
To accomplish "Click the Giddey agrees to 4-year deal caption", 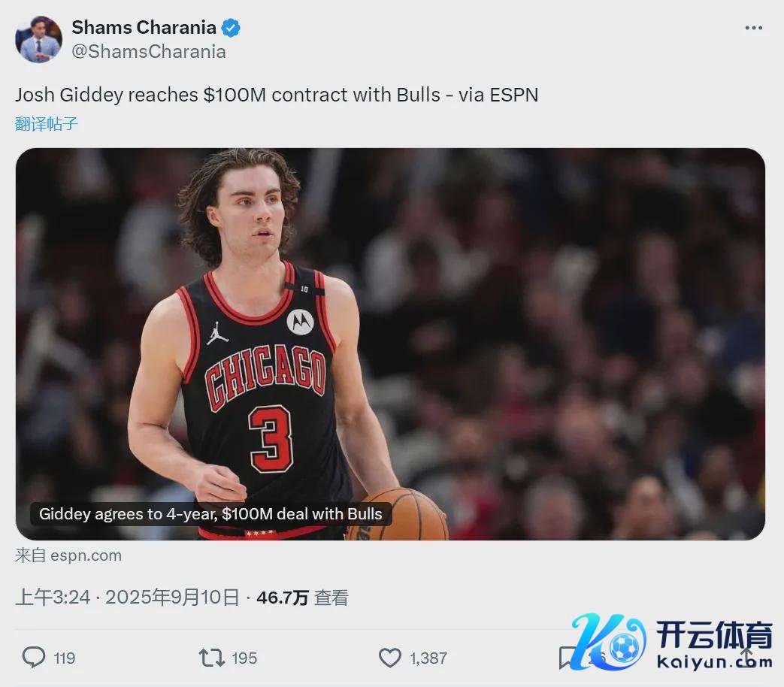I will pyautogui.click(x=210, y=514).
